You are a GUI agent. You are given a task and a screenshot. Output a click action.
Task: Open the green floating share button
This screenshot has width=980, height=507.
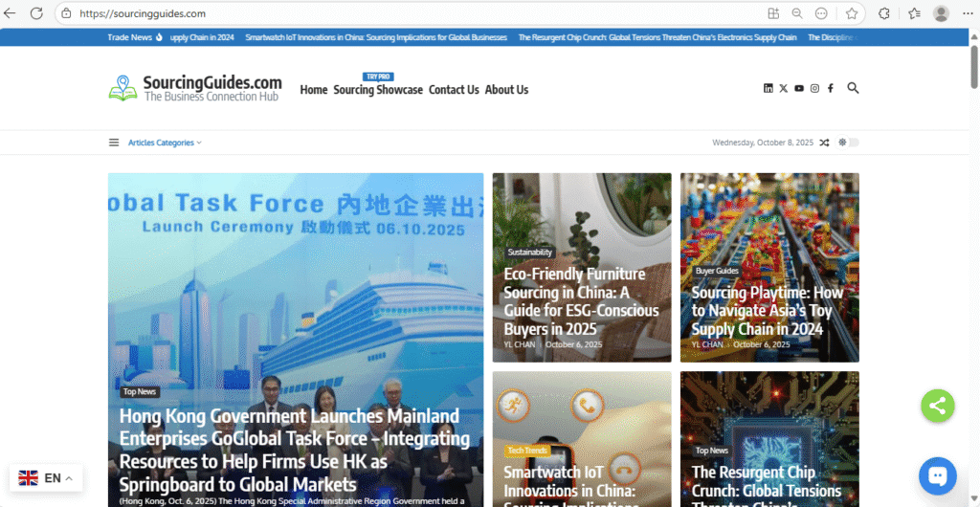pos(937,405)
